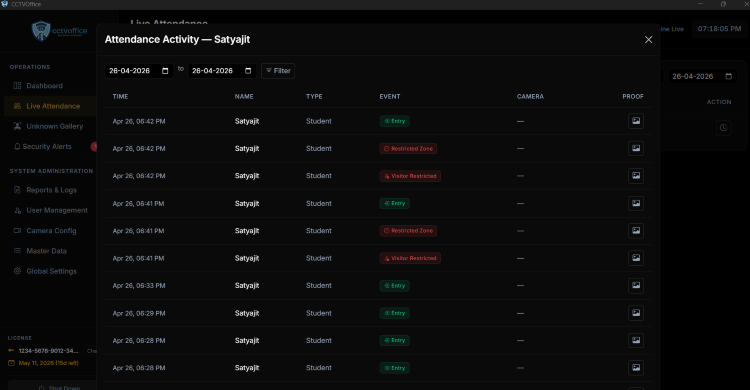750x390 pixels.
Task: Click the Global Settings gear icon
Action: [17, 271]
